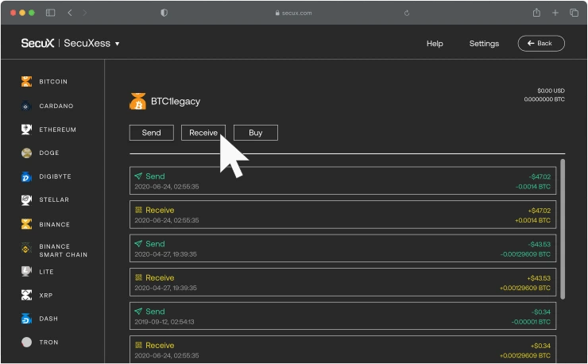Click the XRP coin icon
588x364 pixels.
pyautogui.click(x=26, y=296)
